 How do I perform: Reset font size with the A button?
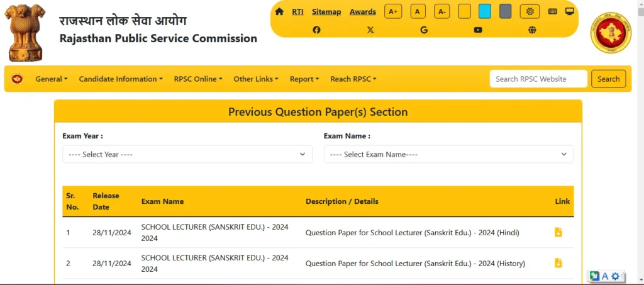(418, 11)
